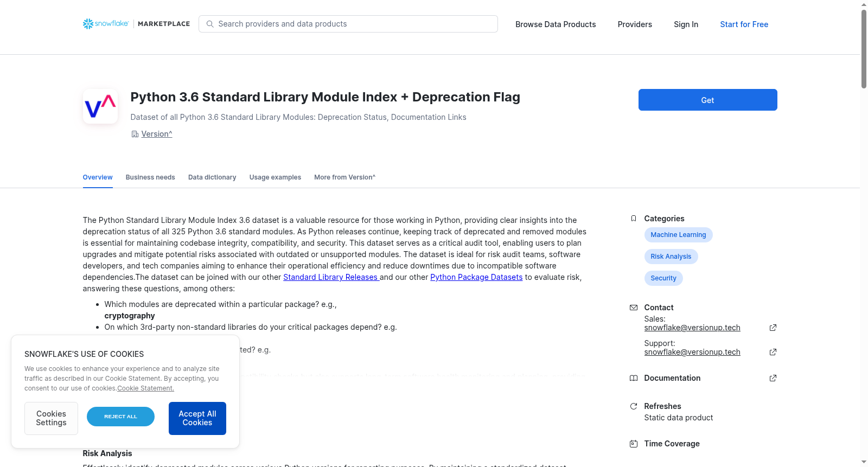Focus the search providers and data products field
This screenshot has width=868, height=467.
click(348, 24)
